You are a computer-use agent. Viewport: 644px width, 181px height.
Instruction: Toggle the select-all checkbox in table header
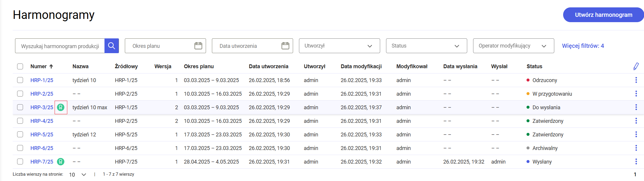20,66
